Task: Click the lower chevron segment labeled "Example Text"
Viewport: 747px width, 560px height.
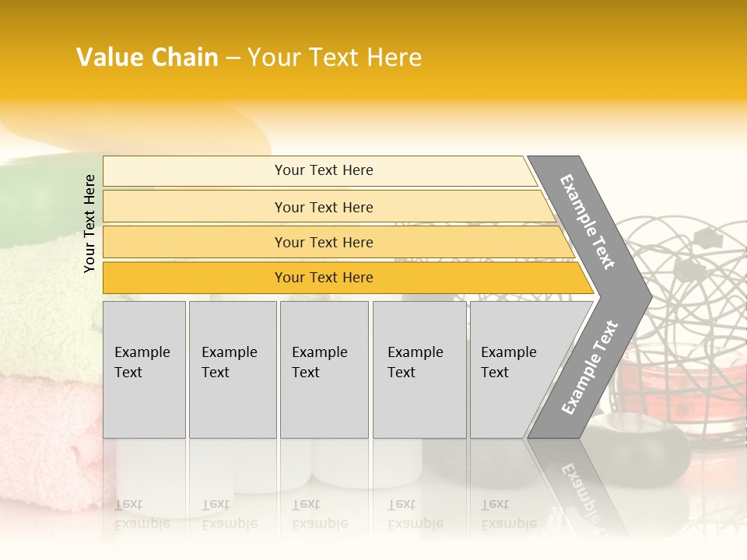Action: (x=590, y=367)
